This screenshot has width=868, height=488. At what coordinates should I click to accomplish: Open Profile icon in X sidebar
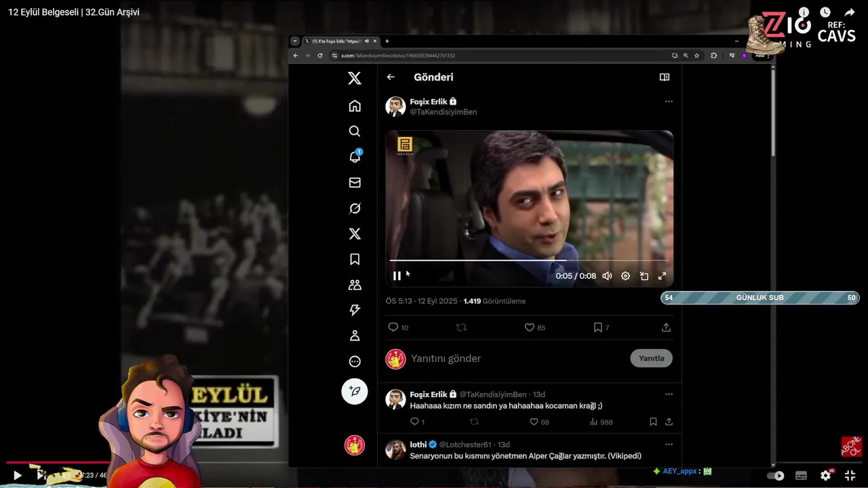[x=355, y=335]
